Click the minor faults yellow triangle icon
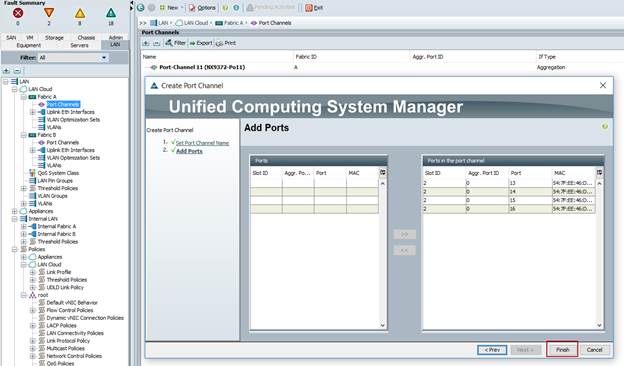This screenshot has width=624, height=366. [x=80, y=13]
